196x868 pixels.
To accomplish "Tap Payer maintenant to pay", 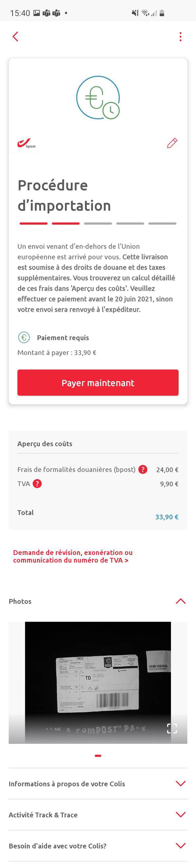I will coord(98,383).
